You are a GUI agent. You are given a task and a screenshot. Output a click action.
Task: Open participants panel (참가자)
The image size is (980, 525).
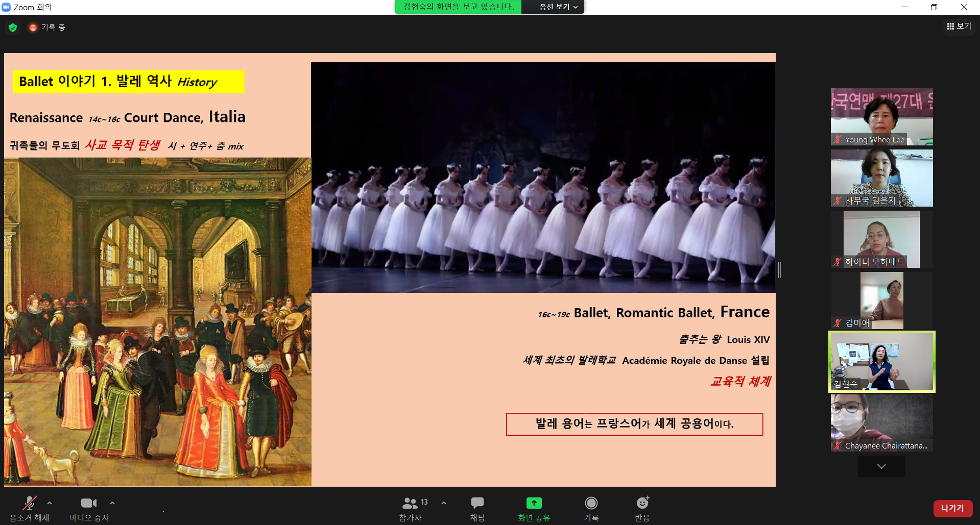(x=411, y=509)
